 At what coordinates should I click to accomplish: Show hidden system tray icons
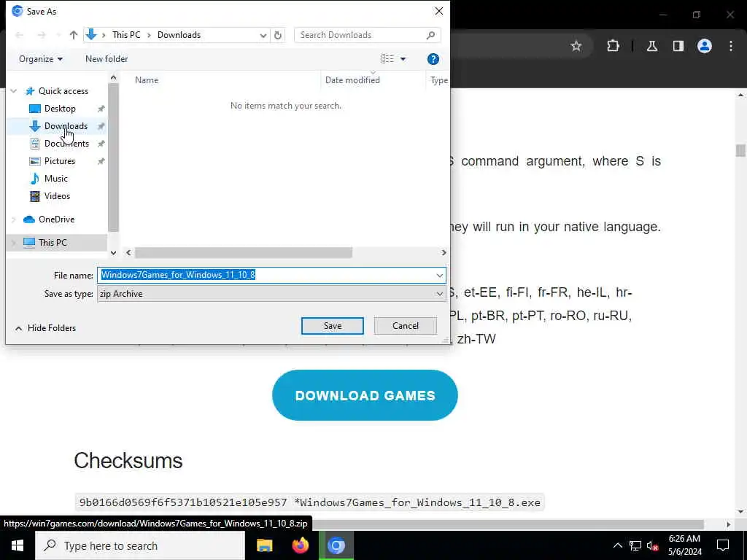[x=617, y=545]
